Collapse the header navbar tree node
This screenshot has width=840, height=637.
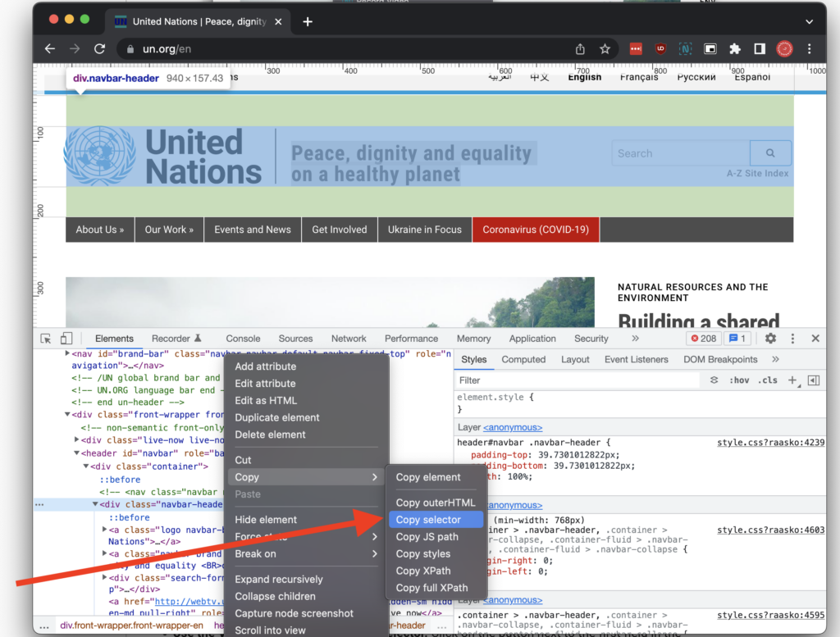click(x=77, y=452)
